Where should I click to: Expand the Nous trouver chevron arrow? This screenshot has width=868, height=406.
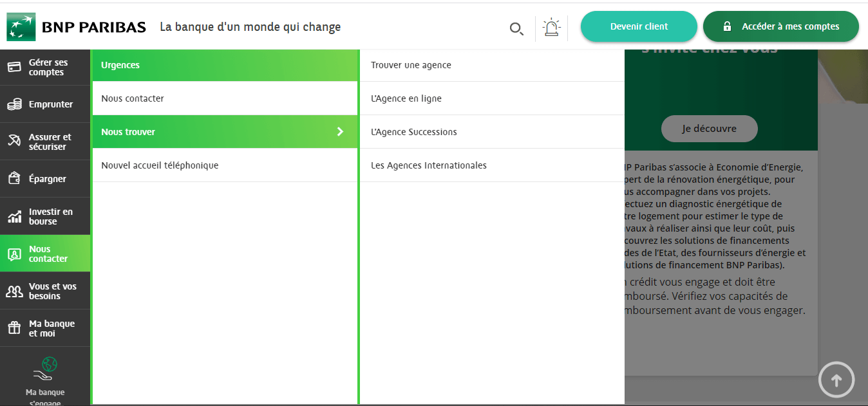coord(341,132)
